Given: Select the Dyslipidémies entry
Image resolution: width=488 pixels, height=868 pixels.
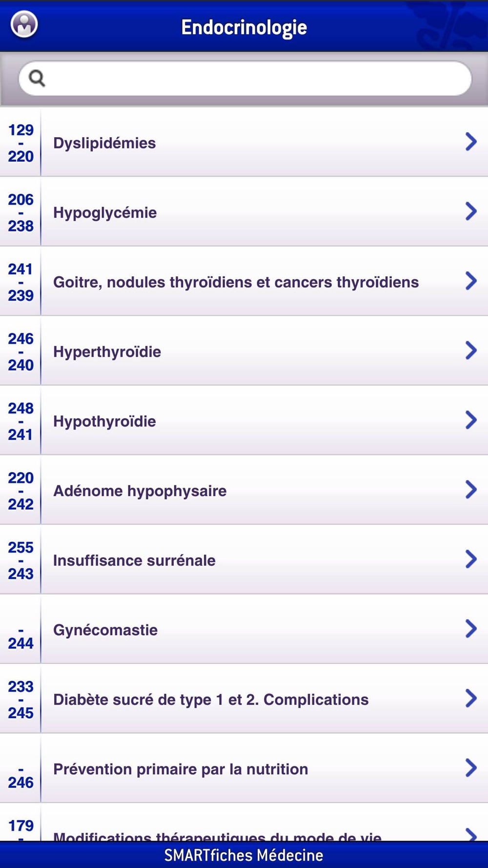Looking at the screenshot, I should [244, 142].
